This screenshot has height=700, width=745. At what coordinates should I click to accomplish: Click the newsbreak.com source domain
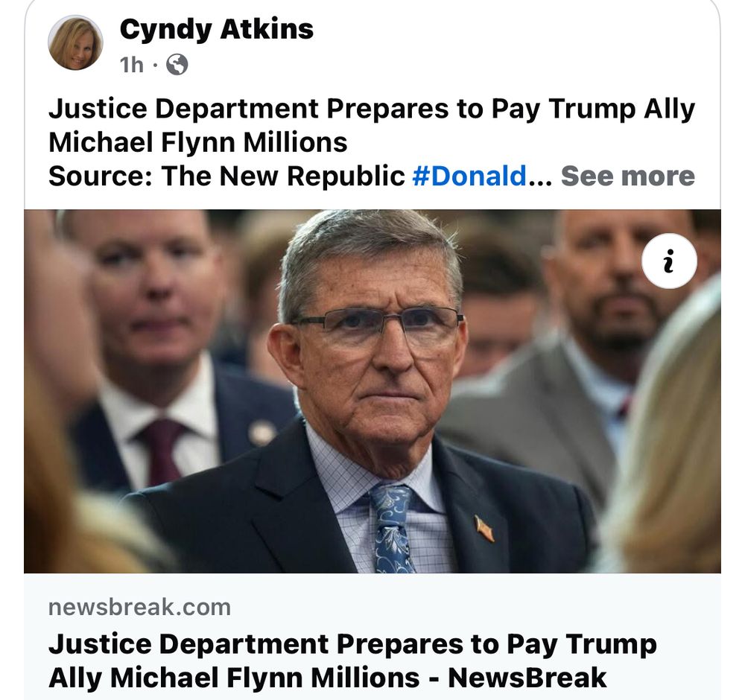pos(140,608)
